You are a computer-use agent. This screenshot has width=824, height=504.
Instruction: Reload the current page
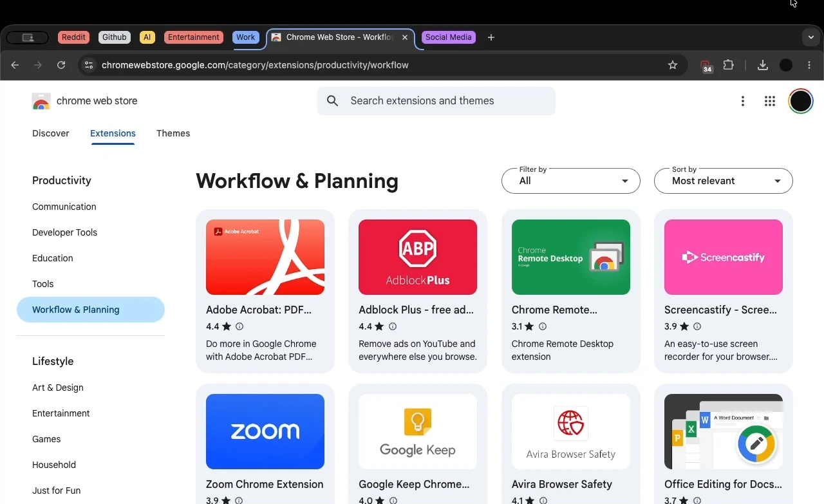pos(61,65)
